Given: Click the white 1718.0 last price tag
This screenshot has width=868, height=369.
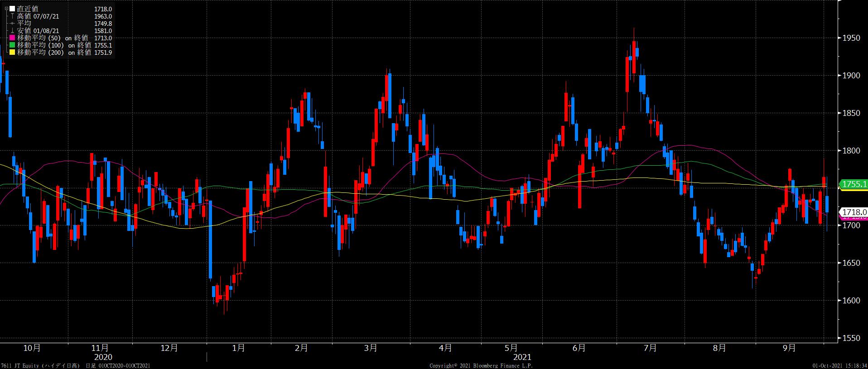Looking at the screenshot, I should (x=853, y=212).
